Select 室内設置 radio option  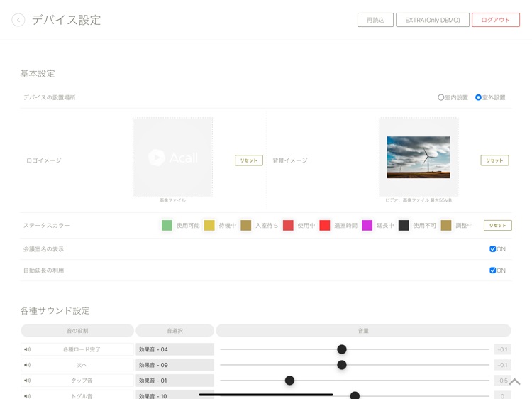440,97
